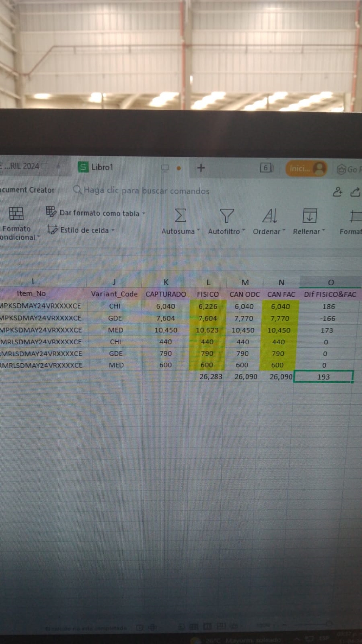
Task: Click the share/export icon at top right
Action: coord(355,192)
